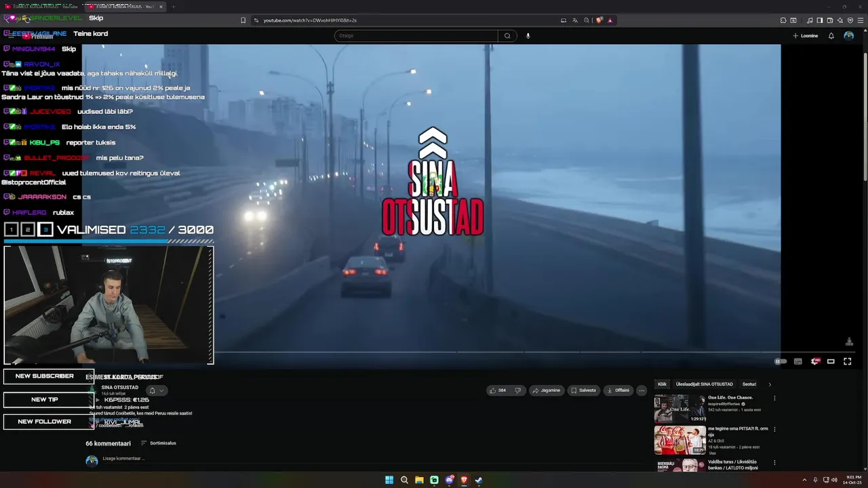This screenshot has height=488, width=868.
Task: Select the Üleslaadijalt SINA OTSUSTAD chip
Action: pos(704,384)
